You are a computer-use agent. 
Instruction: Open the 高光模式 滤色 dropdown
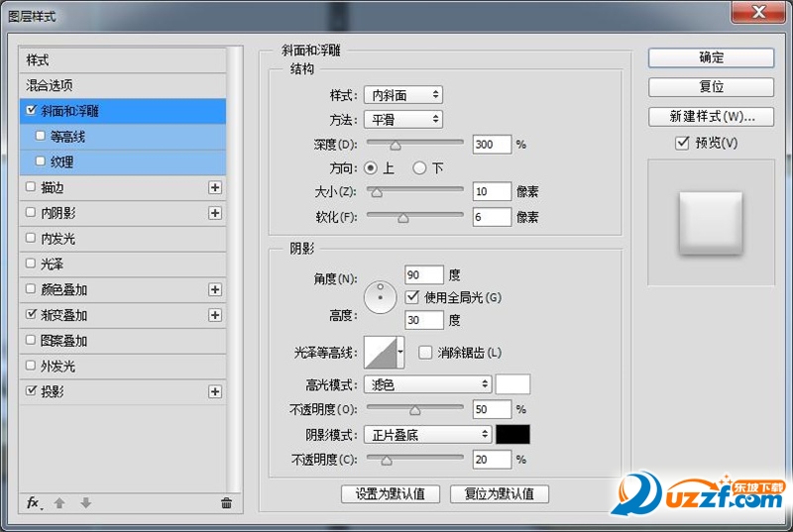coord(427,383)
